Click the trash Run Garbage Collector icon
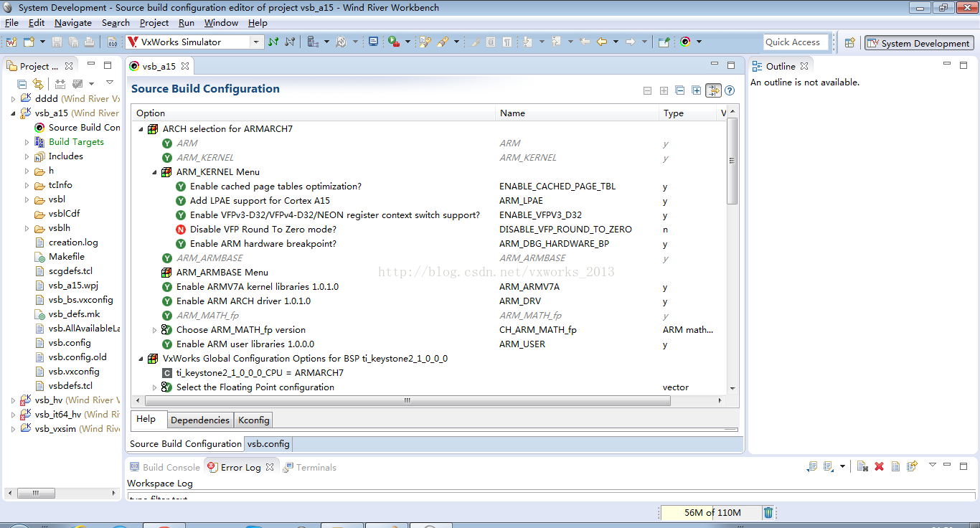980x528 pixels. click(x=768, y=512)
